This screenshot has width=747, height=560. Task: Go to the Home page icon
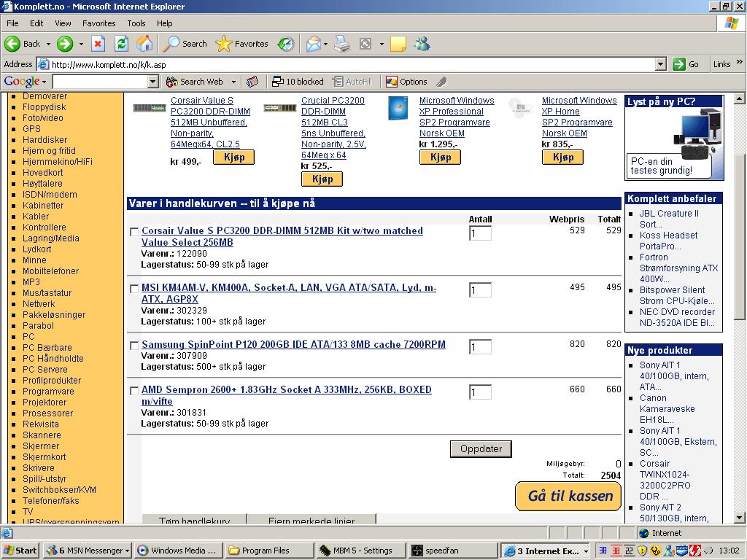click(x=145, y=44)
